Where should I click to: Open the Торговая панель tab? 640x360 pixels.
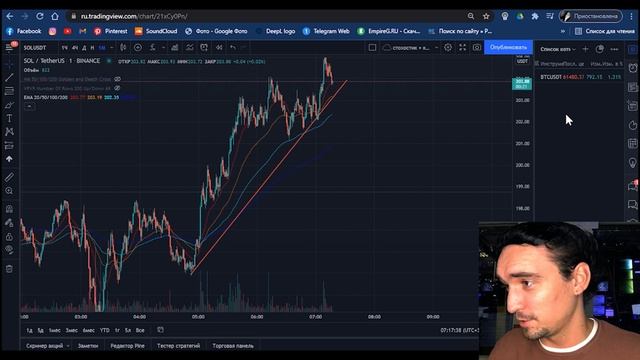pyautogui.click(x=233, y=346)
